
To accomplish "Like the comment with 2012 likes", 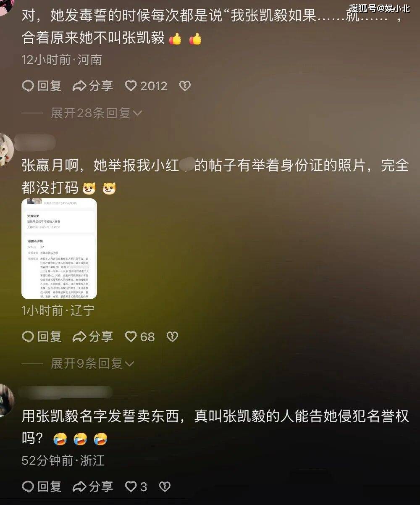I will 146,86.
